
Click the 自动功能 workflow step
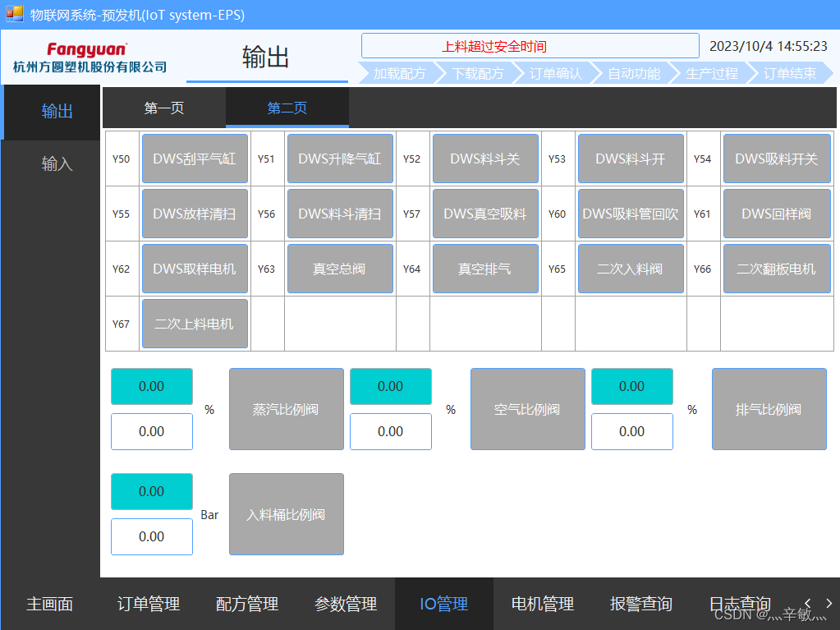634,73
